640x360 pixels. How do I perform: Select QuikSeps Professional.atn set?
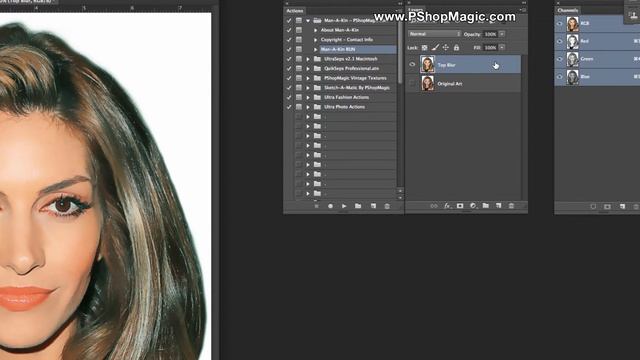351,69
